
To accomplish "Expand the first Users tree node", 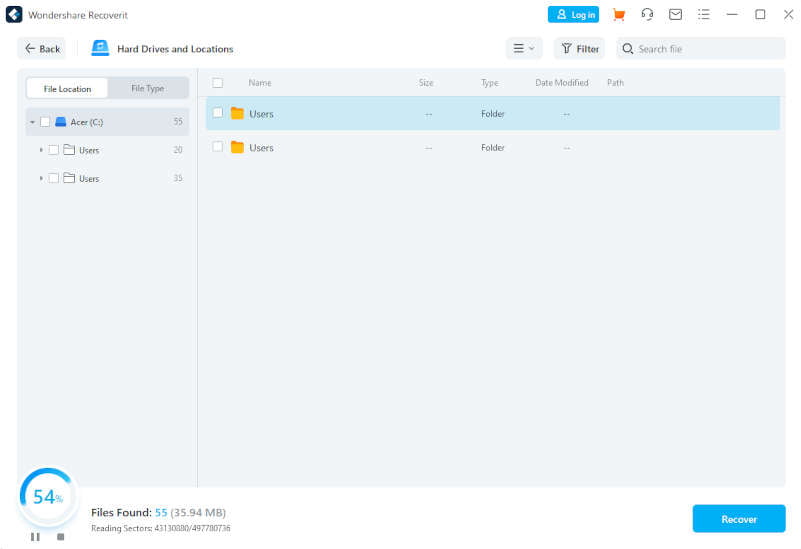I will click(x=41, y=150).
